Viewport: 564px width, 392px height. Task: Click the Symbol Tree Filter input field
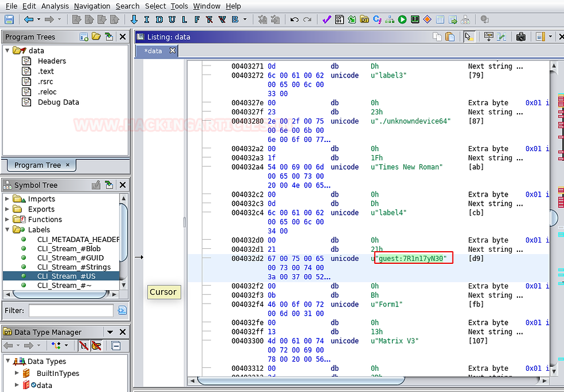(71, 310)
